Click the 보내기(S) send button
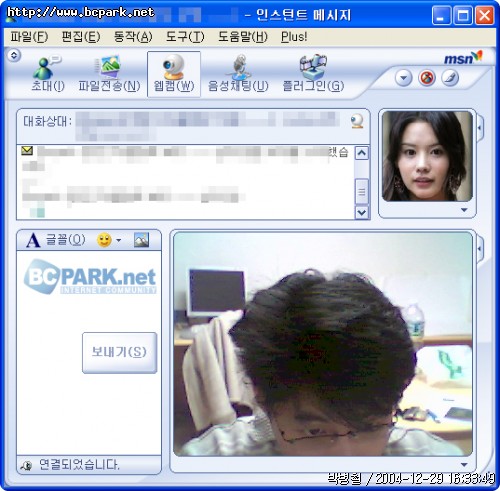The width and height of the screenshot is (500, 491). coord(119,352)
